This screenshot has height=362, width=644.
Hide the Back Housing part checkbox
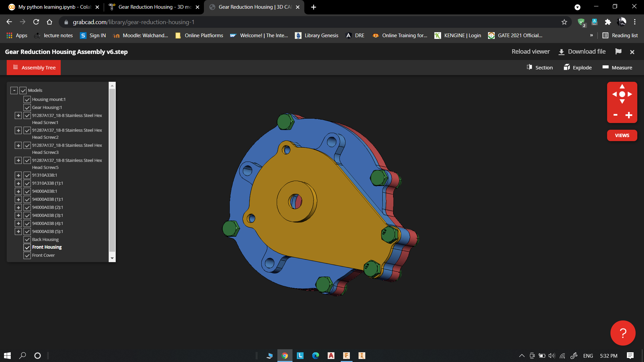(27, 240)
